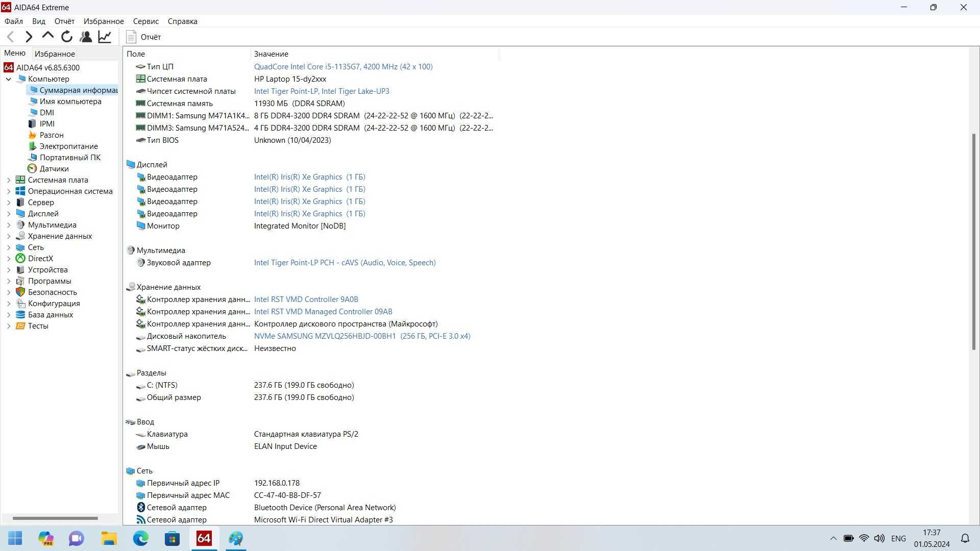Image resolution: width=980 pixels, height=551 pixels.
Task: Go back with the left arrow toolbar button
Action: tap(11, 37)
